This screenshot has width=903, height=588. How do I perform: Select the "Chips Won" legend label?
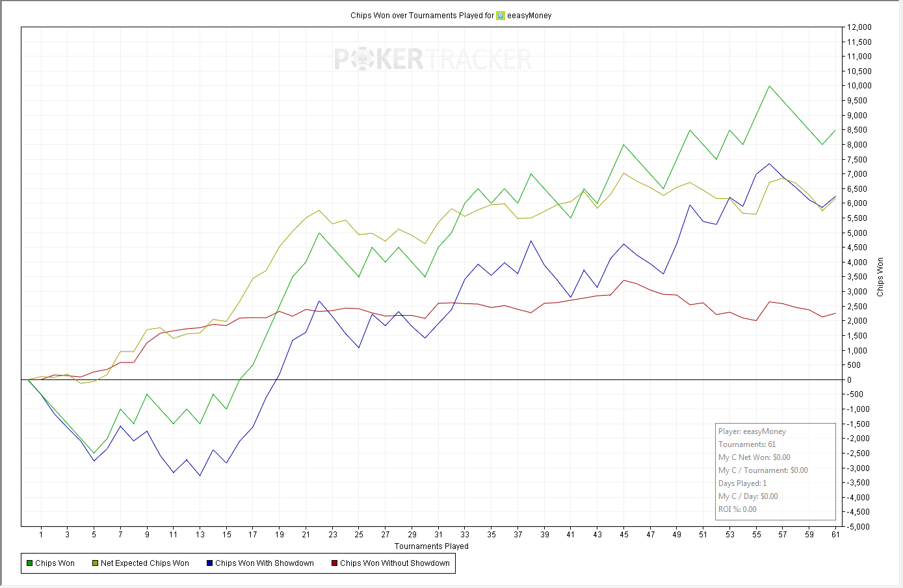tap(55, 563)
